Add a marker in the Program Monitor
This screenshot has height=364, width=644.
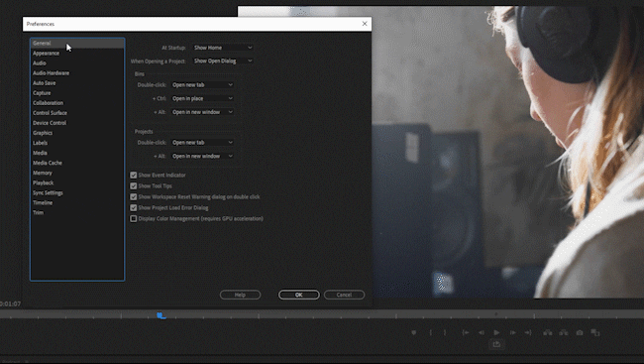pyautogui.click(x=414, y=332)
